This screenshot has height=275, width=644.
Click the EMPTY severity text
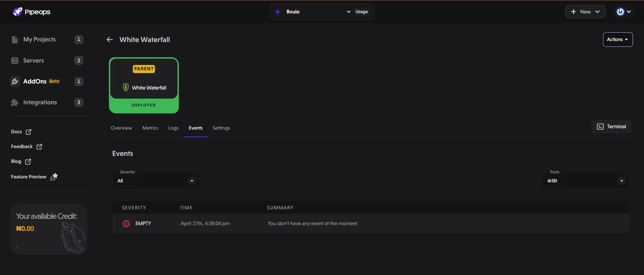(143, 224)
